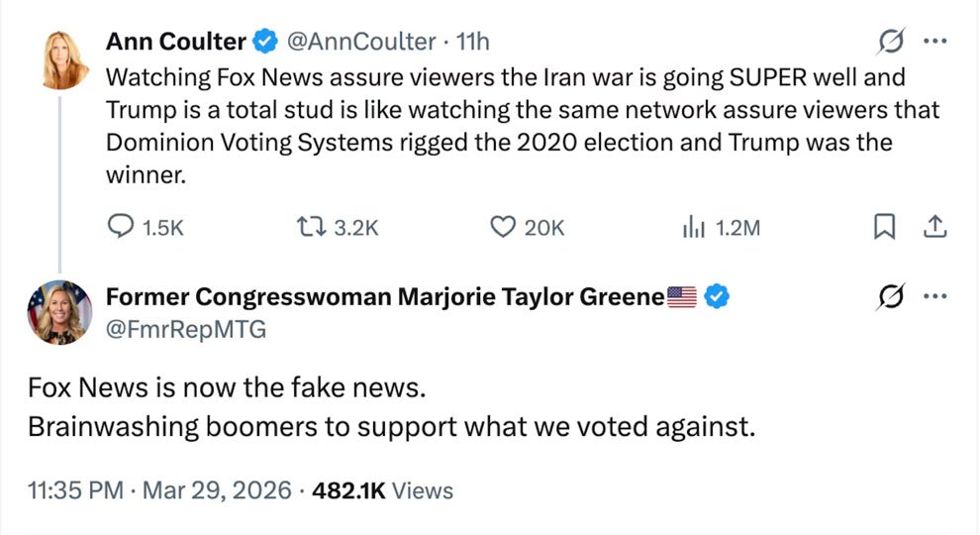Like Ann Coulter's tweet
This screenshot has height=535, width=980.
point(505,227)
